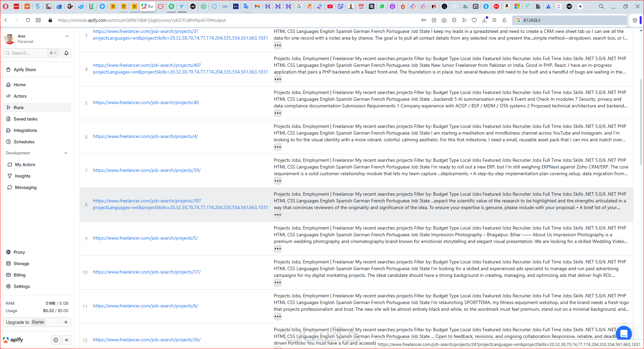
Task: Expand row 11 text with its ellipsis button
Action: pyautogui.click(x=278, y=316)
